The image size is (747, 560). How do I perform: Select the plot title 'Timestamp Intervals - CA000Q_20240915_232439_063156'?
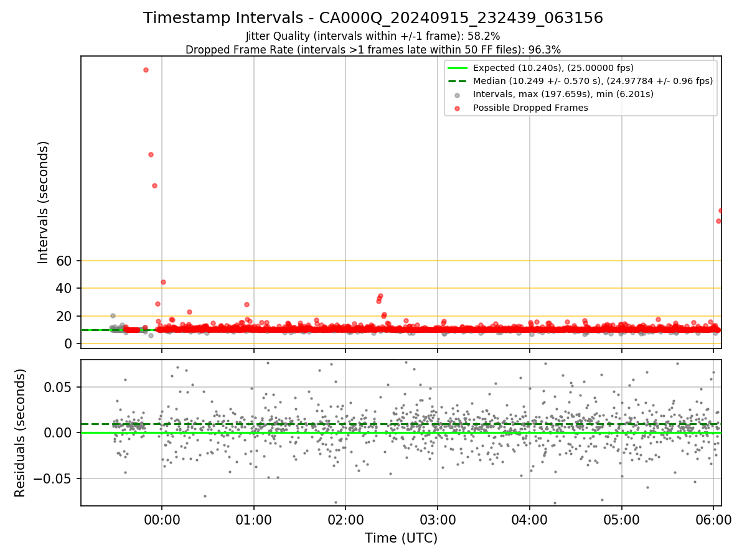373,18
